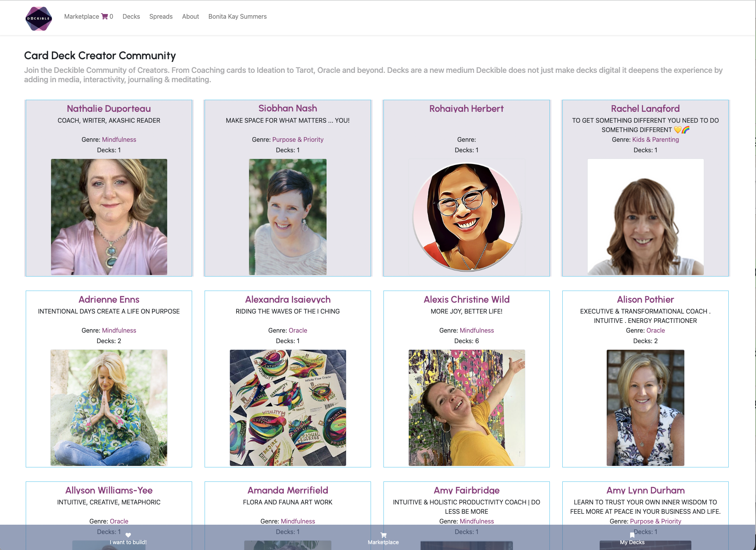
Task: Open Nathalie Duporteau's profile name link
Action: click(109, 109)
